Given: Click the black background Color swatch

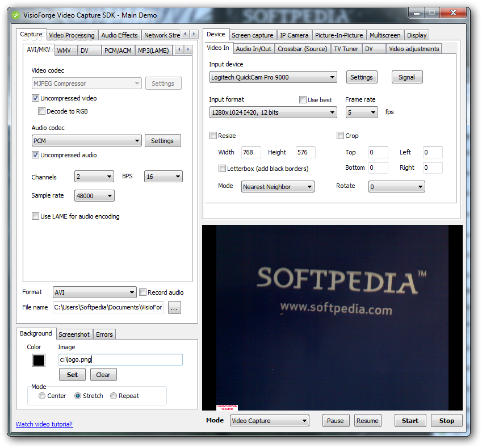Looking at the screenshot, I should pyautogui.click(x=39, y=361).
